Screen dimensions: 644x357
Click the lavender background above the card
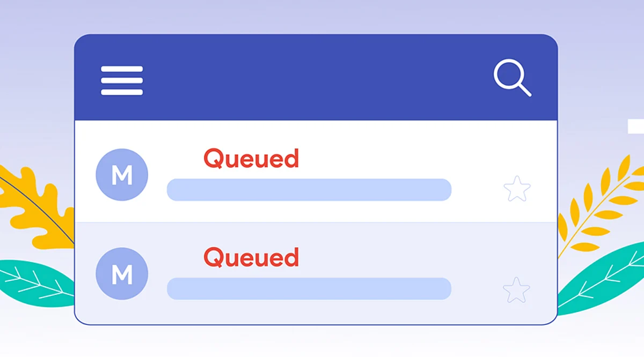pos(322,16)
